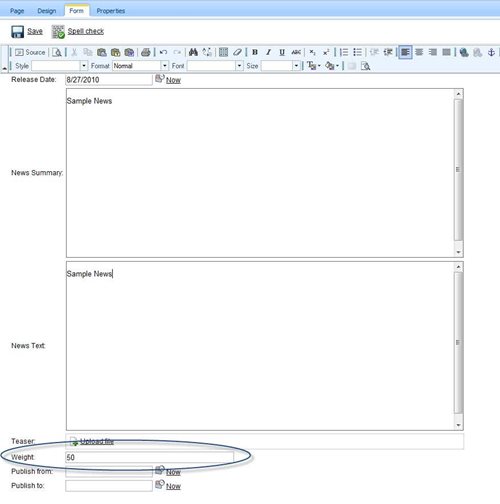This screenshot has width=500, height=504.
Task: Toggle left alignment button
Action: coord(405,52)
